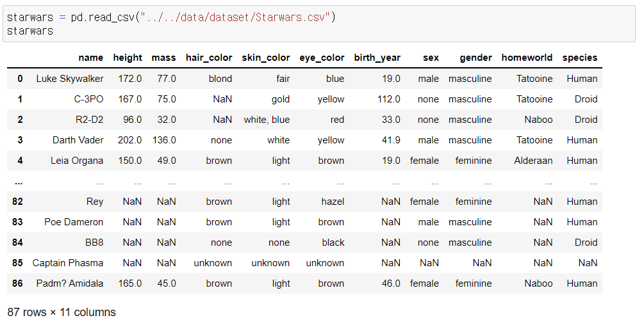
Task: Click the code cell with pd.read_csv
Action: pos(318,24)
